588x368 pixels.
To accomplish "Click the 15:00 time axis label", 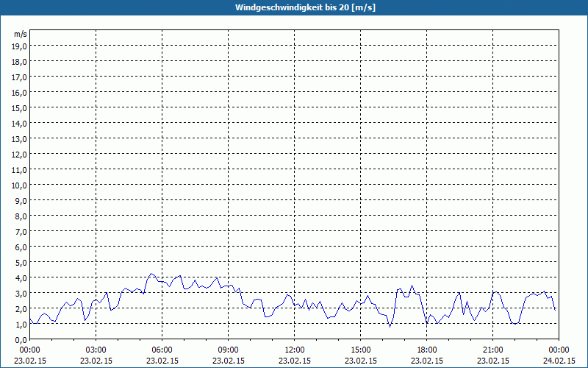I will (x=361, y=350).
